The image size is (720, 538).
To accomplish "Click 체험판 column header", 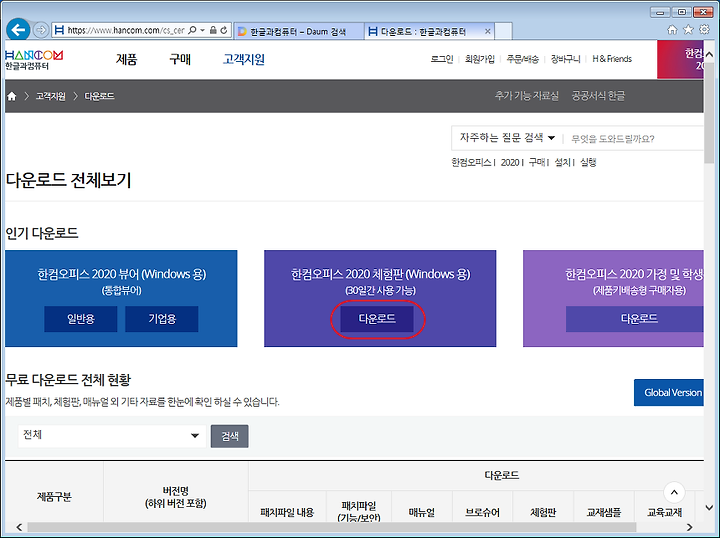I will pyautogui.click(x=543, y=512).
